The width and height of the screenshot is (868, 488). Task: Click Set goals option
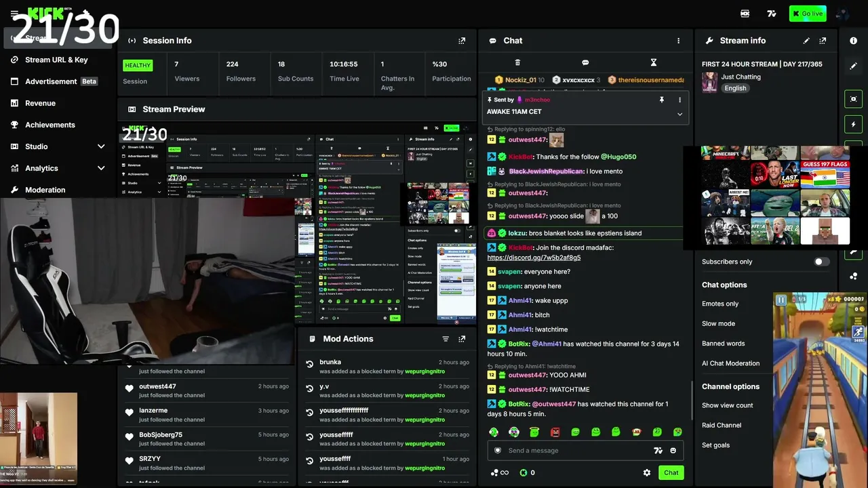click(715, 445)
